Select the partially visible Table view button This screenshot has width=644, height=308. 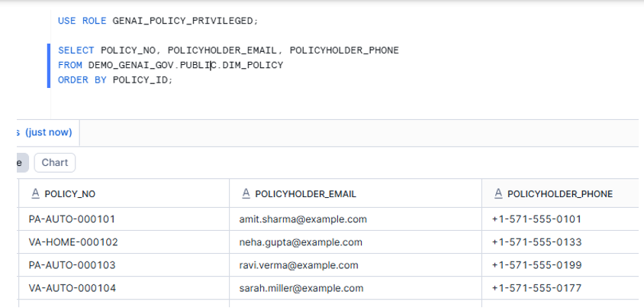point(21,163)
